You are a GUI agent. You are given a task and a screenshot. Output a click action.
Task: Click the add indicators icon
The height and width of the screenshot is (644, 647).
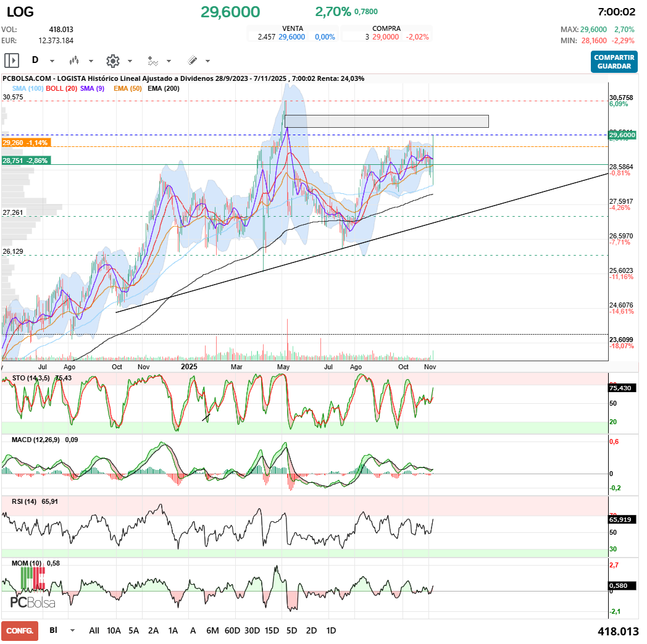tap(152, 61)
